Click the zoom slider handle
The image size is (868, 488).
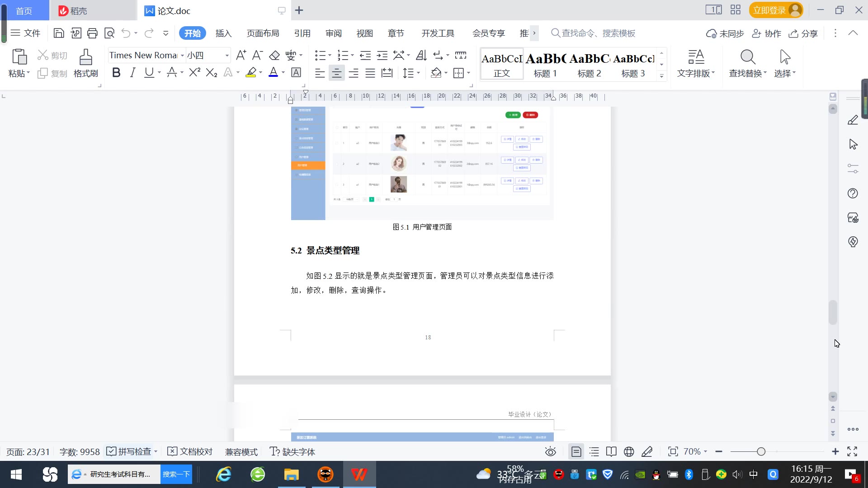[761, 452]
